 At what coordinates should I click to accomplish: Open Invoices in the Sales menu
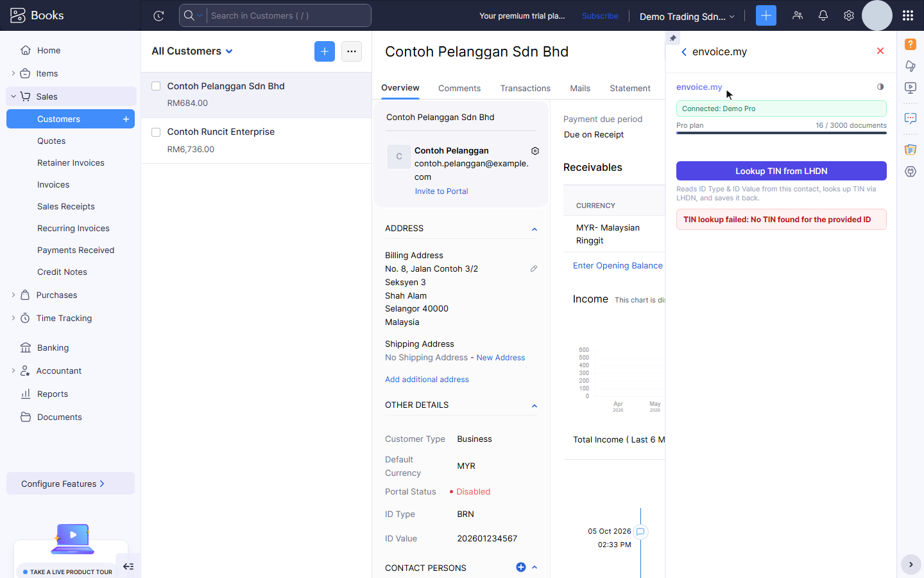pos(53,185)
